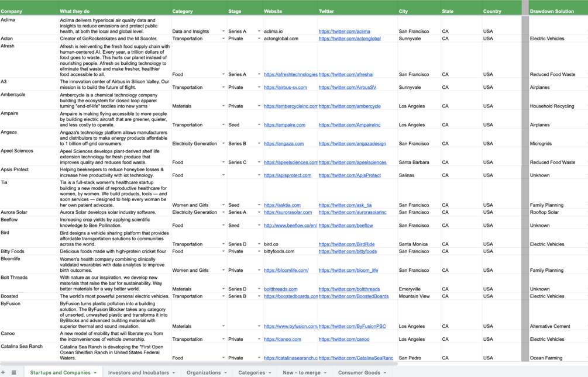
Task: Open Startups and Companies tab menu arrow
Action: [x=95, y=373]
